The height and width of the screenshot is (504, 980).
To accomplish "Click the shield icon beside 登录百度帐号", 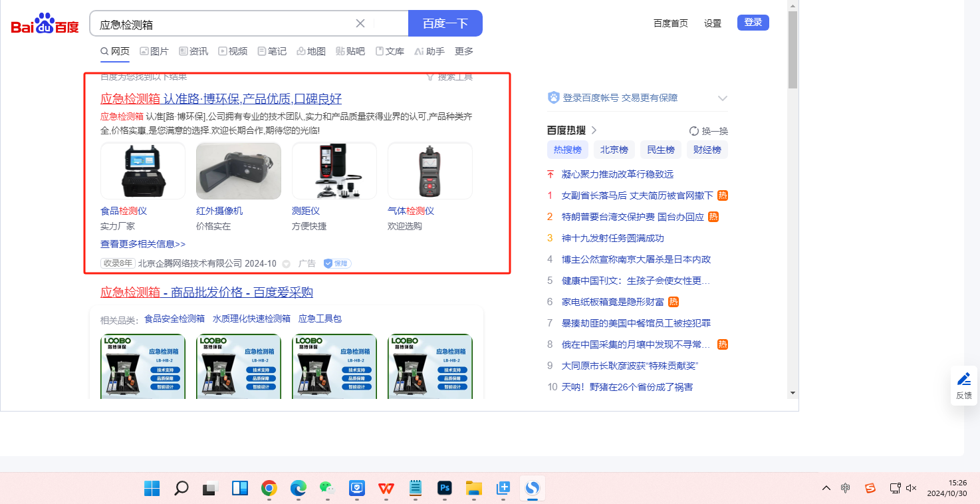I will (554, 98).
